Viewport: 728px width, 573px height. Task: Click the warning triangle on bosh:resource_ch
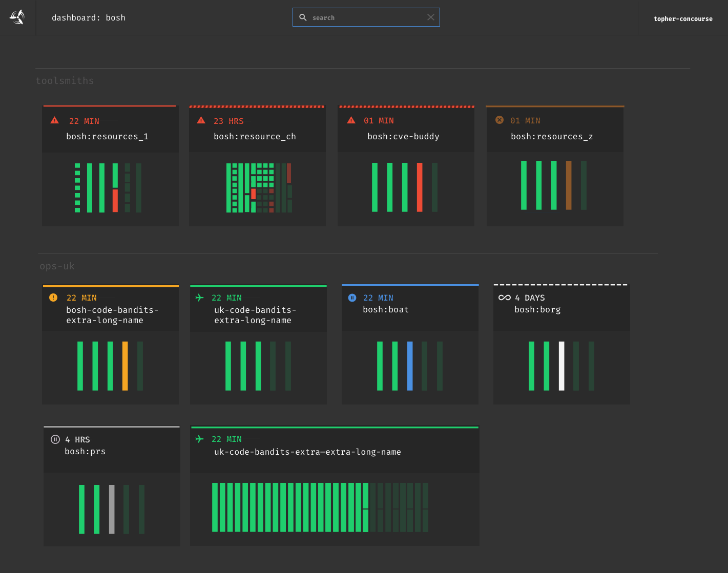[x=201, y=120]
